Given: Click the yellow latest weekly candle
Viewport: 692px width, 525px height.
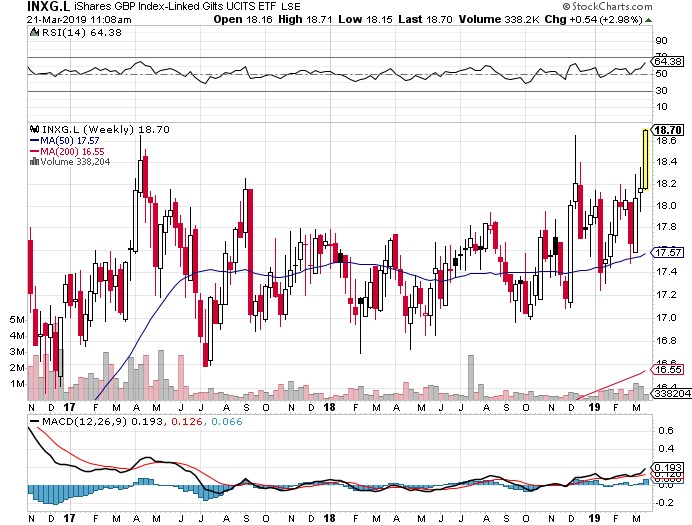Looking at the screenshot, I should point(646,160).
